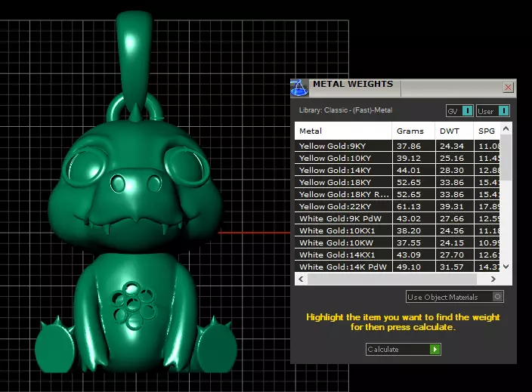Click the 37.86 grams value

[409, 147]
